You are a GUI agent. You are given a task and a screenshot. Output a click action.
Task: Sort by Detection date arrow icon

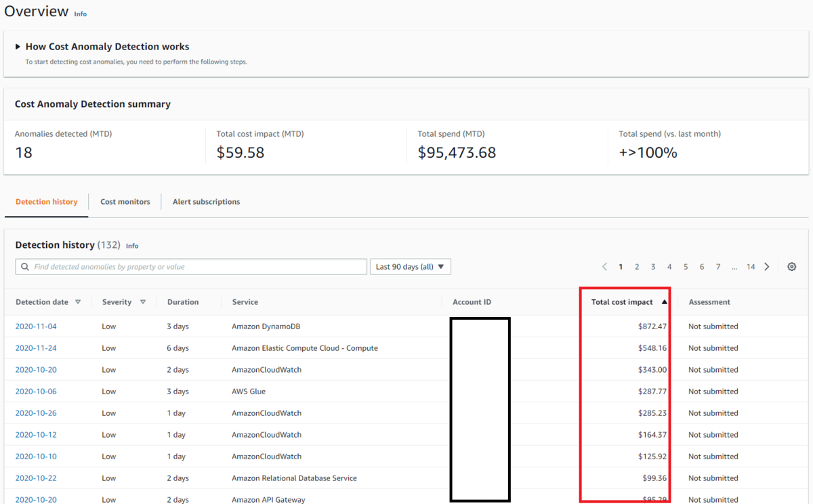[78, 302]
